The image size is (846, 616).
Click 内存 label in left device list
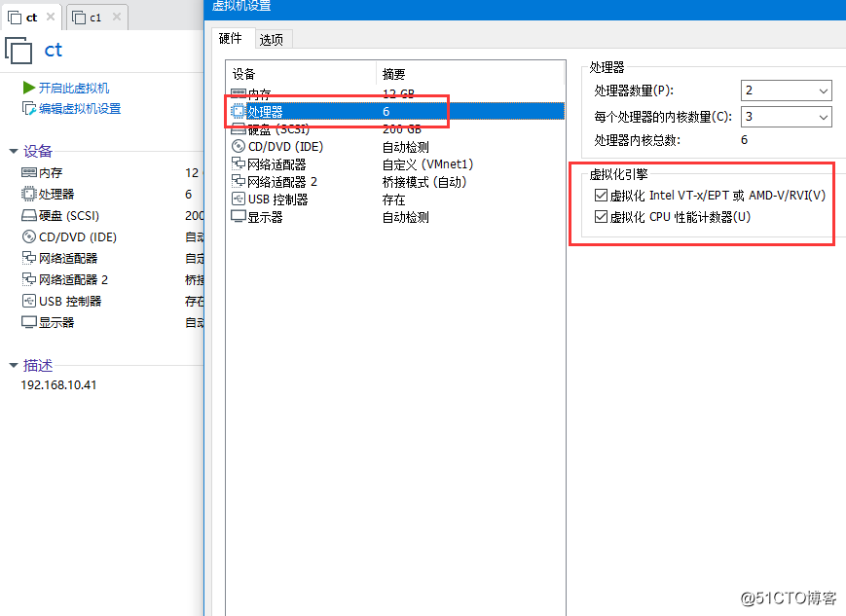(x=51, y=172)
